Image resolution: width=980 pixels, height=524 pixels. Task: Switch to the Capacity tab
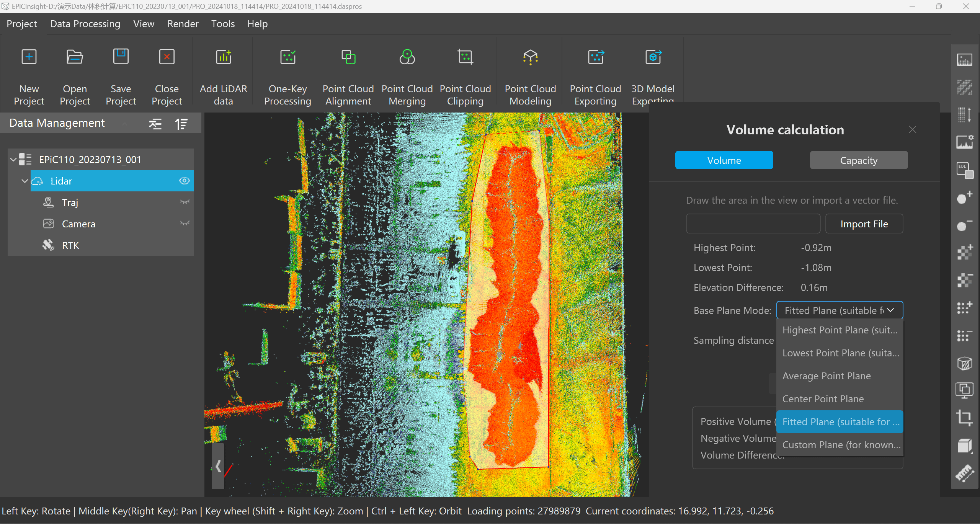tap(858, 160)
